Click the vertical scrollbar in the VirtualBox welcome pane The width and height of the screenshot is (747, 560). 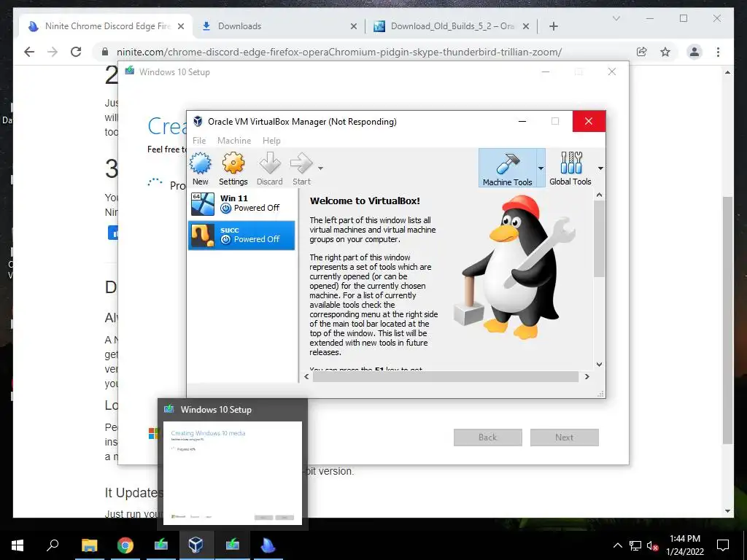pos(600,238)
